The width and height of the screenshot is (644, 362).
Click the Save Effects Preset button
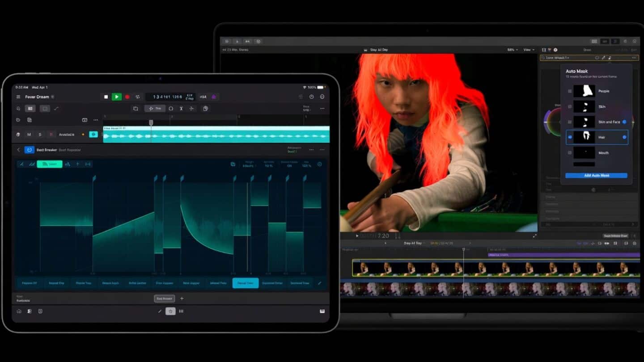pyautogui.click(x=616, y=236)
